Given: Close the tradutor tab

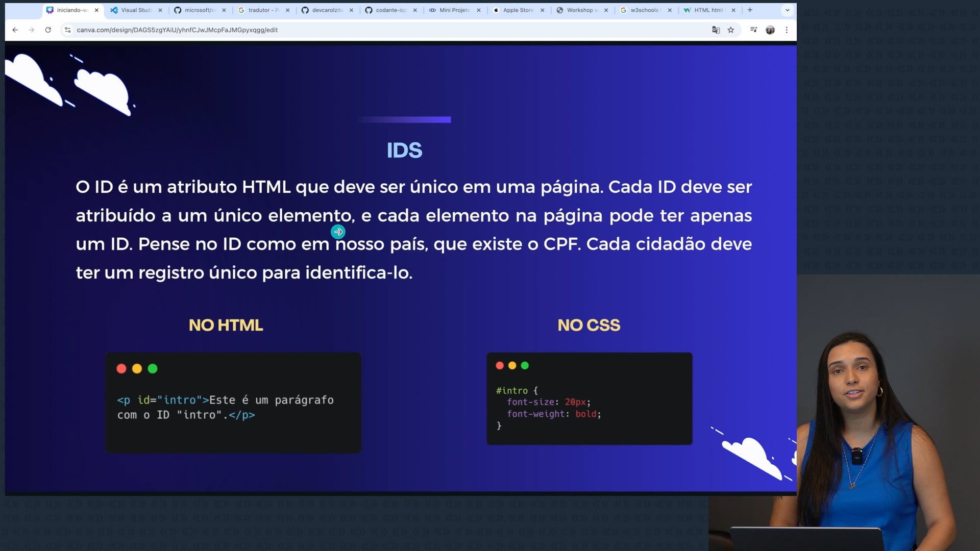Looking at the screenshot, I should 287,10.
